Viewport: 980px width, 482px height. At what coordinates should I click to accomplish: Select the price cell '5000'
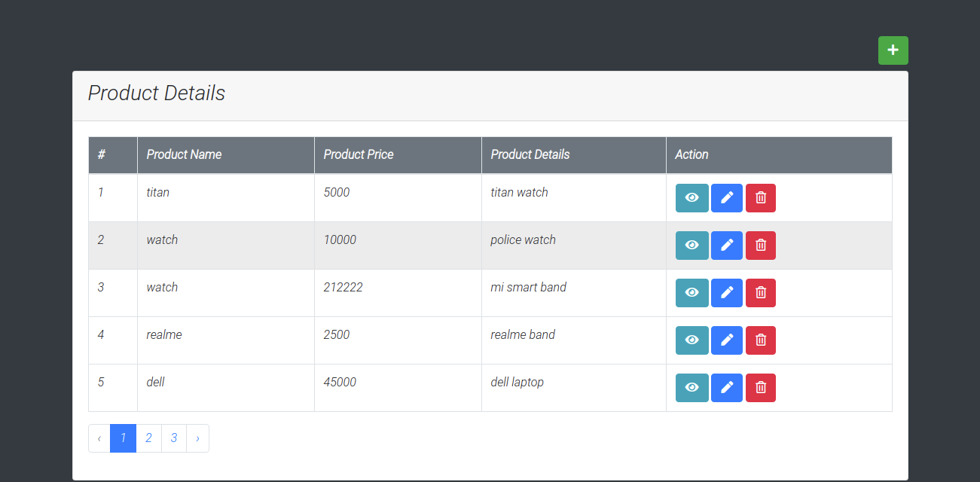tap(398, 198)
